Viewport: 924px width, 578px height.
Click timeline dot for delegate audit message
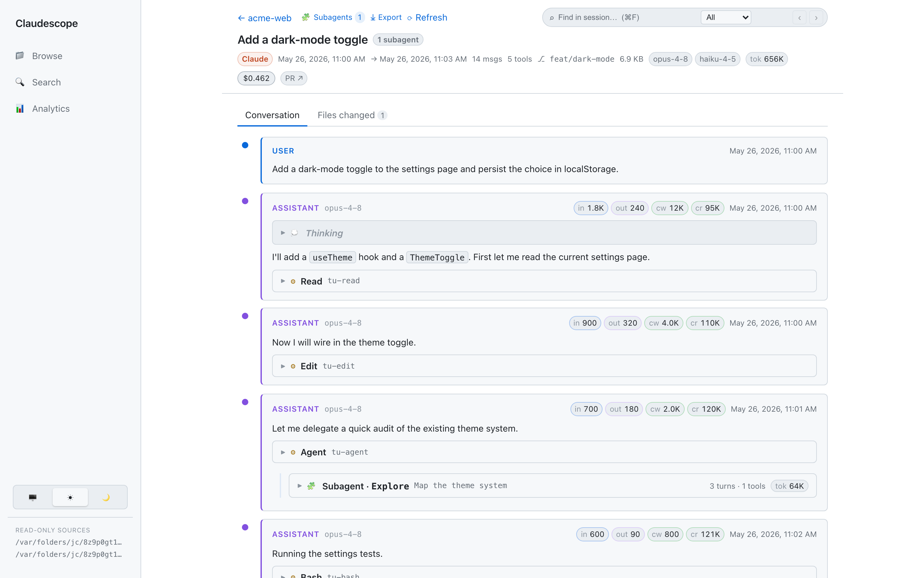coord(245,402)
